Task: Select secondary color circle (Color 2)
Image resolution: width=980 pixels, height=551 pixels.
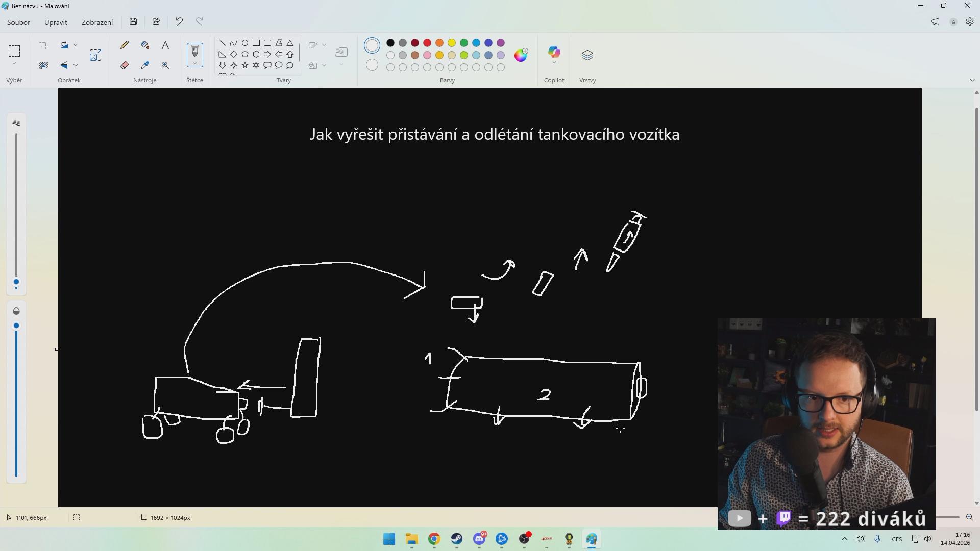Action: click(372, 65)
